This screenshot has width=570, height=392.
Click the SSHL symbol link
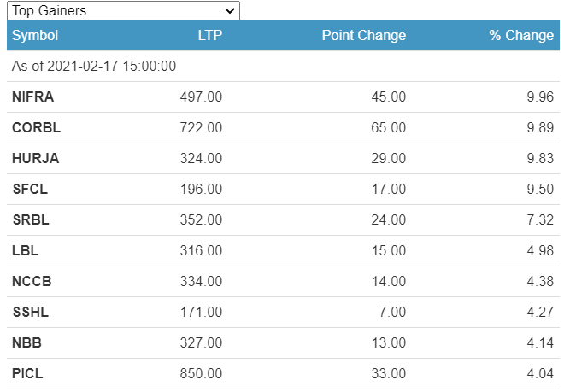(30, 313)
